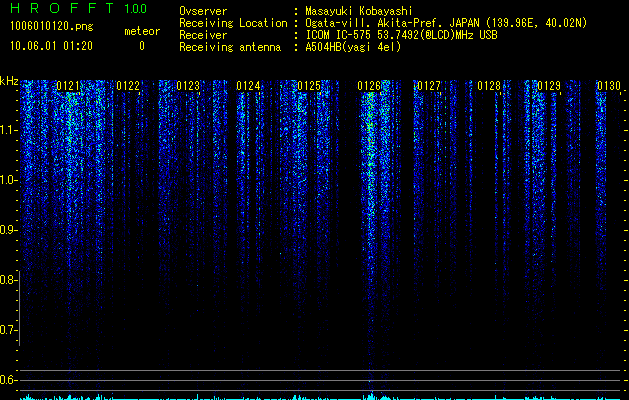
Task: Click the 0.6 kHz frequency axis label
Action: click(x=8, y=380)
